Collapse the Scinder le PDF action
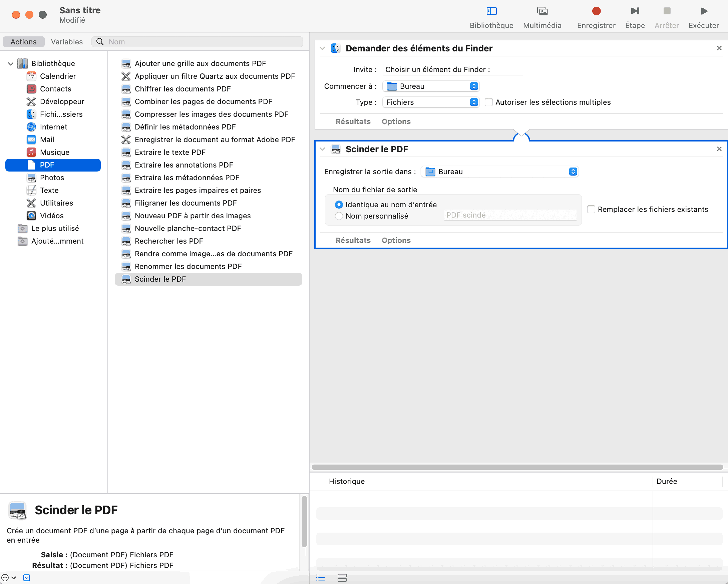This screenshot has width=728, height=584. coord(323,149)
